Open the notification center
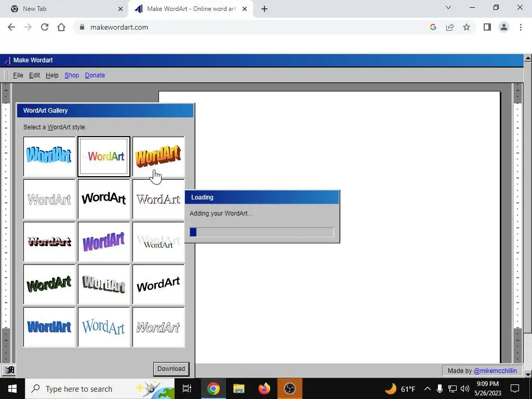 tap(515, 389)
